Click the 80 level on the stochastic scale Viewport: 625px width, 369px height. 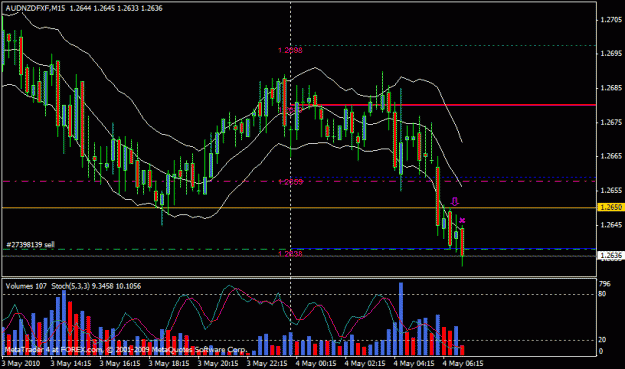coord(602,294)
